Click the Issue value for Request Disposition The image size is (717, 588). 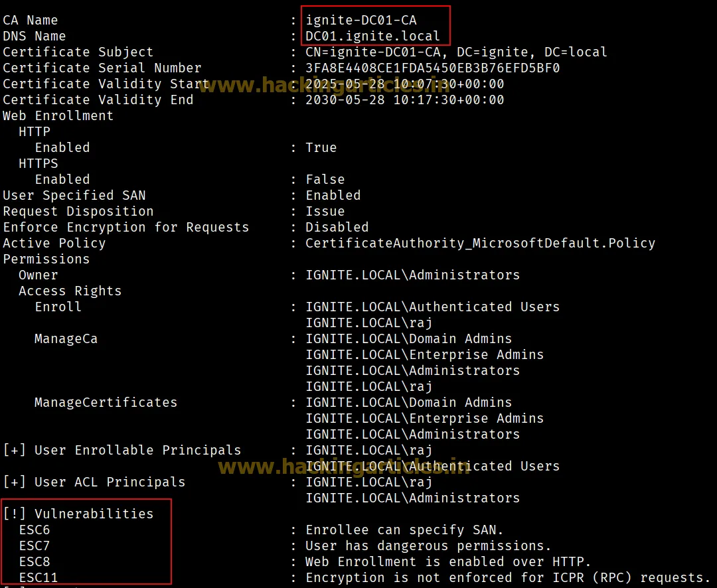(x=325, y=211)
